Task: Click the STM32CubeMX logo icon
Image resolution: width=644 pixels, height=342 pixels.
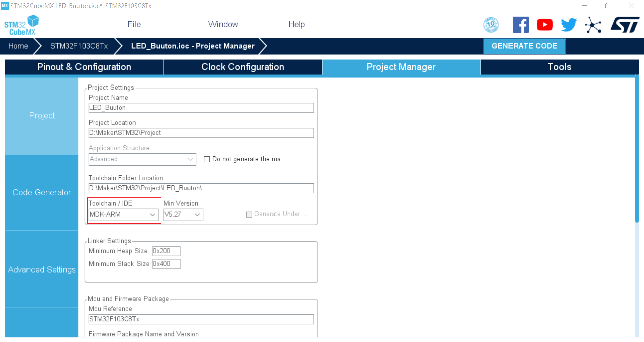Action: click(21, 25)
